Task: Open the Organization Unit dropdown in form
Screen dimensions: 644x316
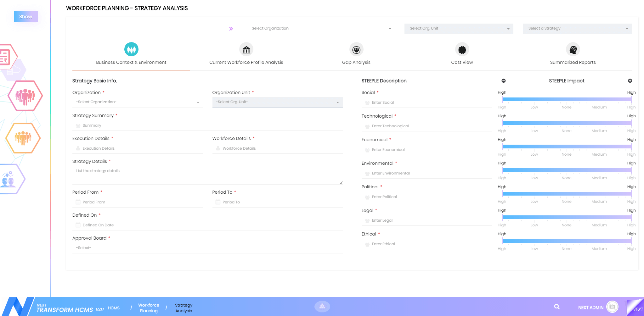Action: click(277, 102)
